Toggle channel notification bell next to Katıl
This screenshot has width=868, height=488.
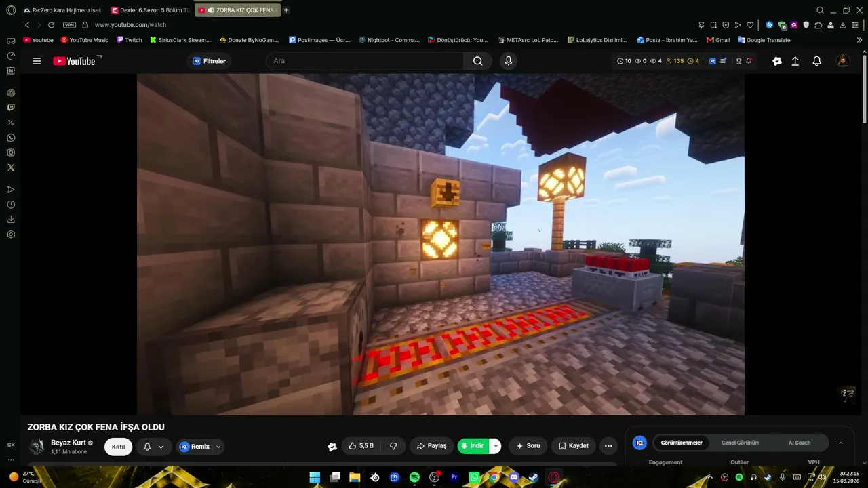154,447
